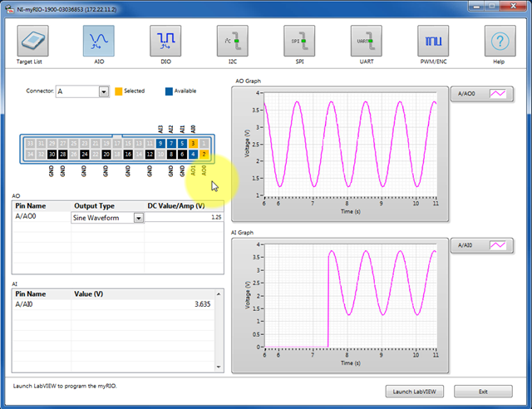Deselect connector pin 2 (AO0)

click(204, 155)
